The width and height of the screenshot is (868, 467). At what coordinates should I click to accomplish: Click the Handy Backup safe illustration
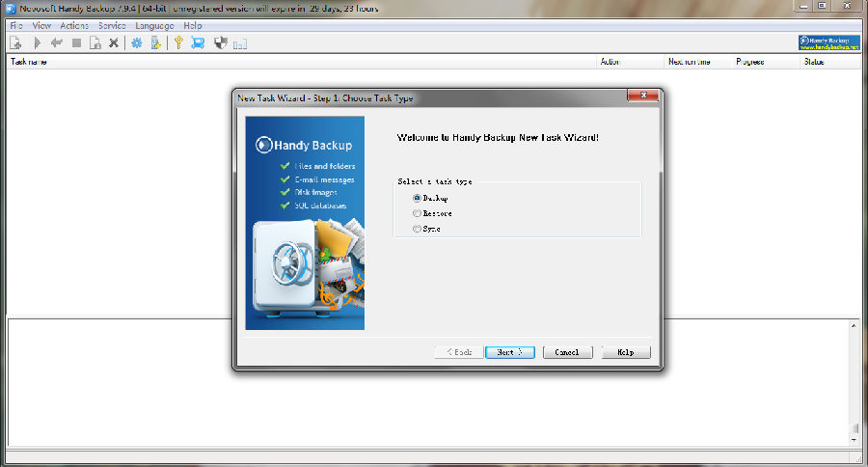click(x=308, y=268)
